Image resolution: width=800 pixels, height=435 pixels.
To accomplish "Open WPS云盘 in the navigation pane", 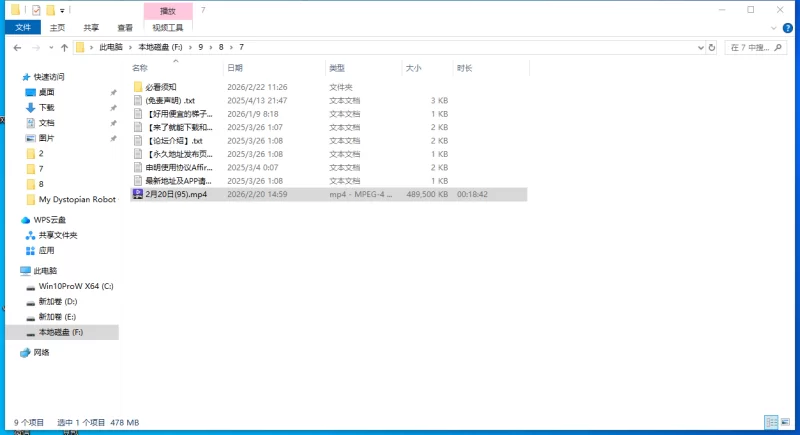I will click(x=49, y=220).
